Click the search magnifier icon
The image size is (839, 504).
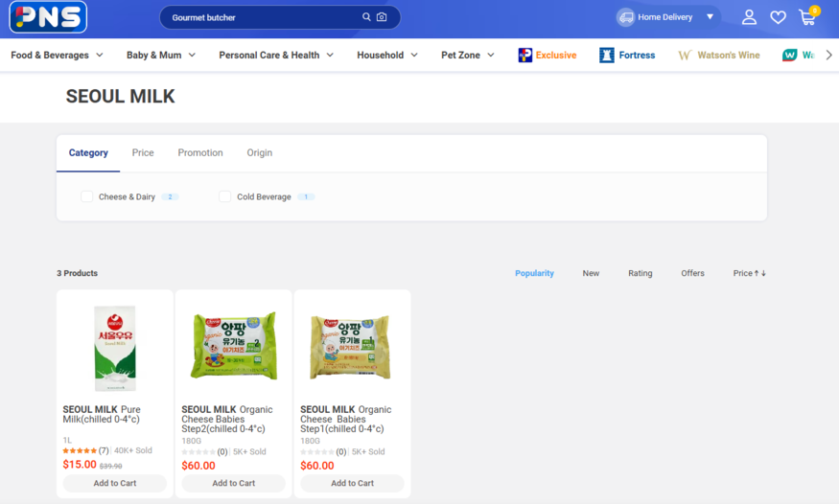click(x=366, y=17)
